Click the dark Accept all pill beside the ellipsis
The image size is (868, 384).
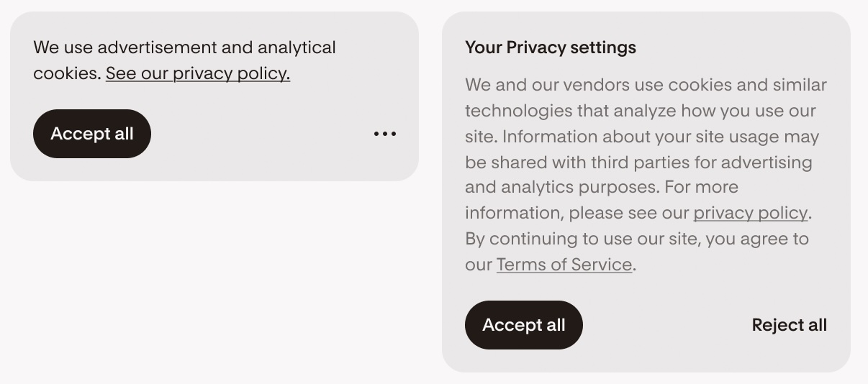click(x=92, y=134)
